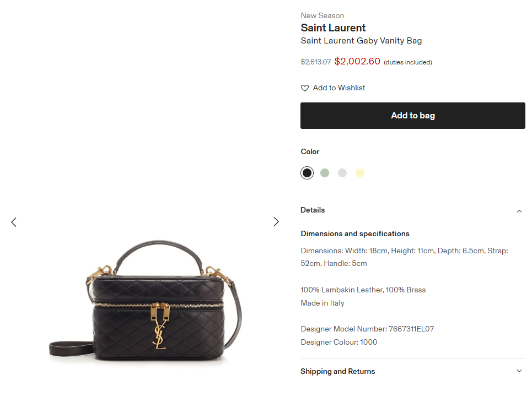Image resolution: width=532 pixels, height=397 pixels.
Task: Click the crossed-out $2,613.07 original price
Action: pos(315,62)
